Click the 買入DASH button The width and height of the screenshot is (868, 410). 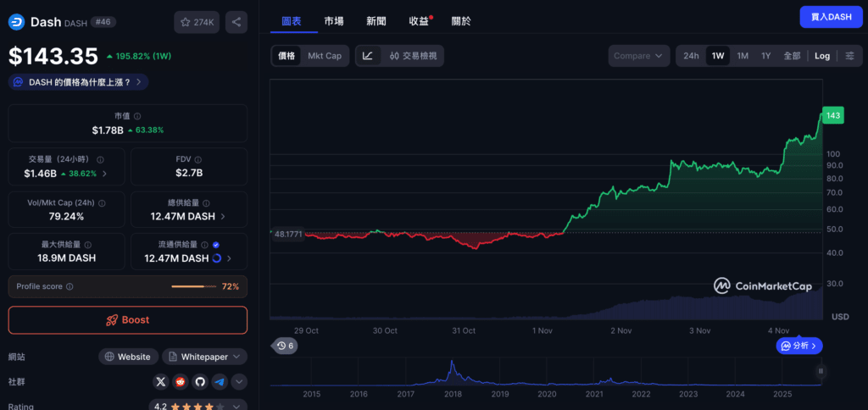830,17
